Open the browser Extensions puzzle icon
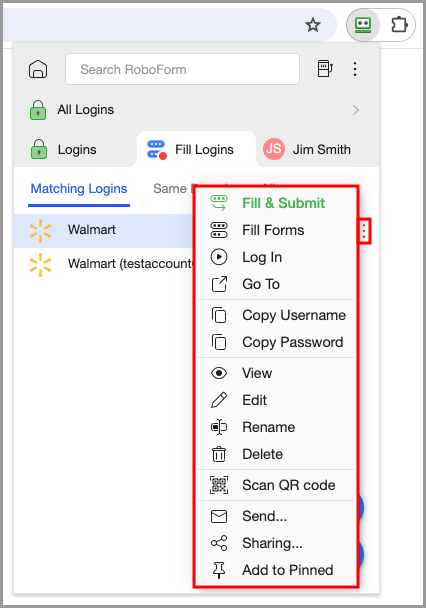This screenshot has width=426, height=608. point(399,25)
